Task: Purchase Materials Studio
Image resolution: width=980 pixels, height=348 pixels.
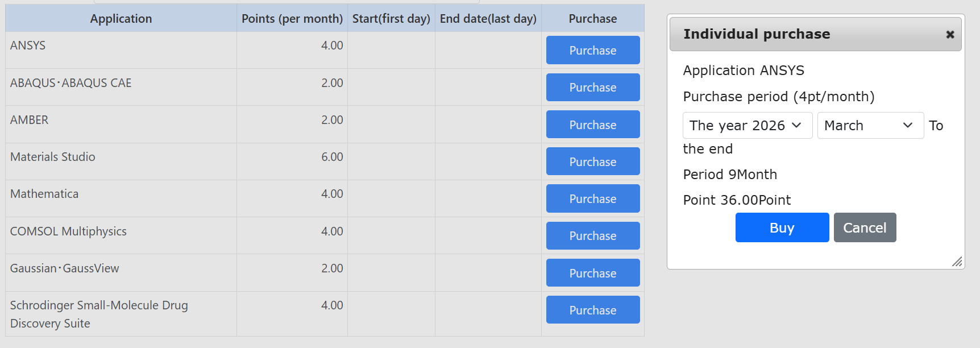Action: (x=592, y=162)
